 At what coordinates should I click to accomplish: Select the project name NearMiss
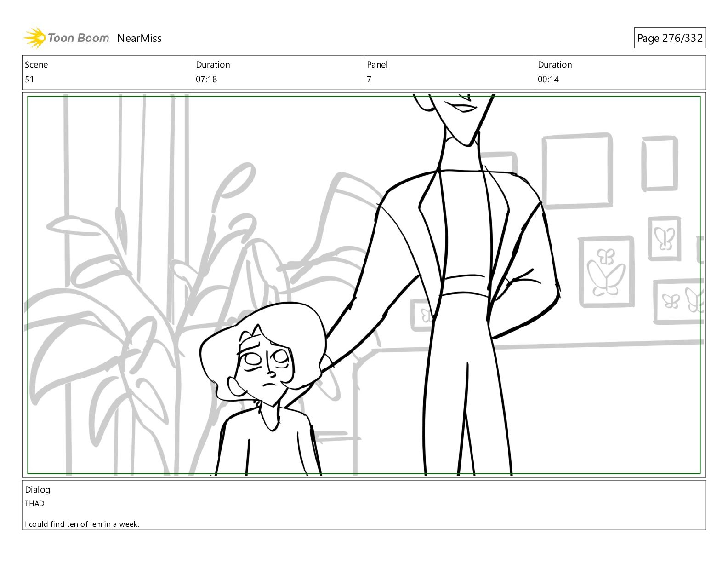pyautogui.click(x=139, y=38)
